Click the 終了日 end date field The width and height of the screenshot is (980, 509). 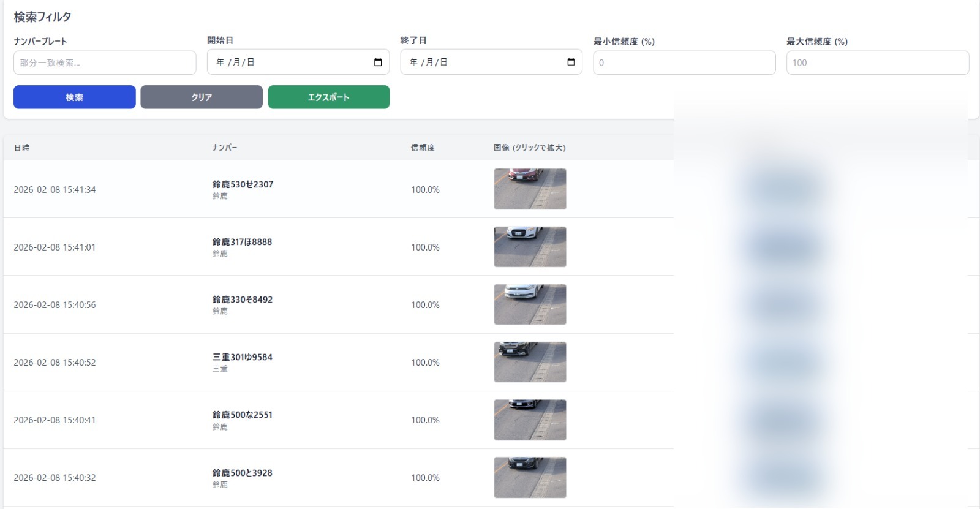coord(481,62)
